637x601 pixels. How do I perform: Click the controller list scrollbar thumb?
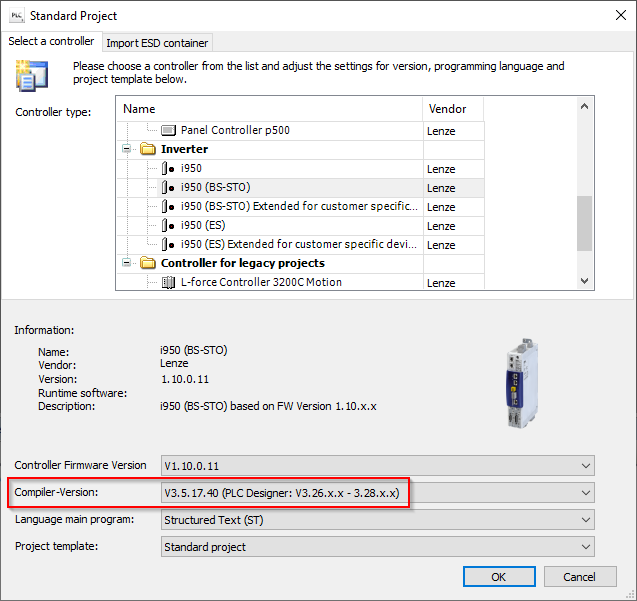coord(585,223)
